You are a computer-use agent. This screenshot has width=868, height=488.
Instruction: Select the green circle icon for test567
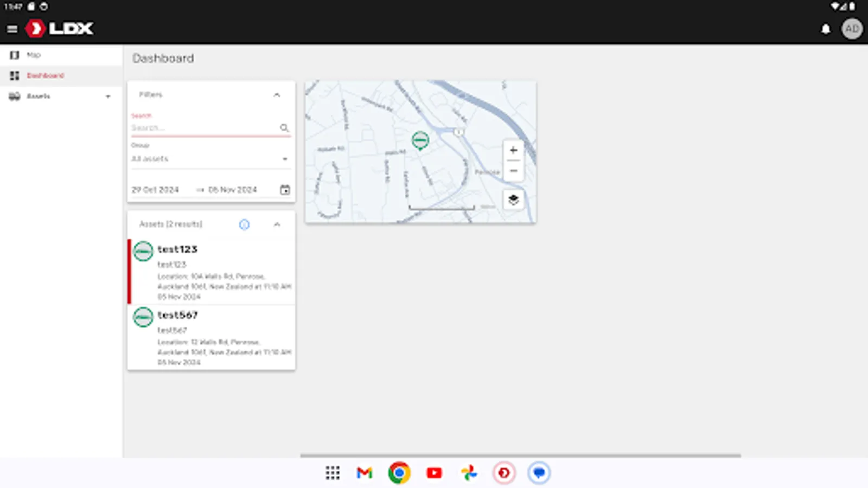tap(143, 317)
